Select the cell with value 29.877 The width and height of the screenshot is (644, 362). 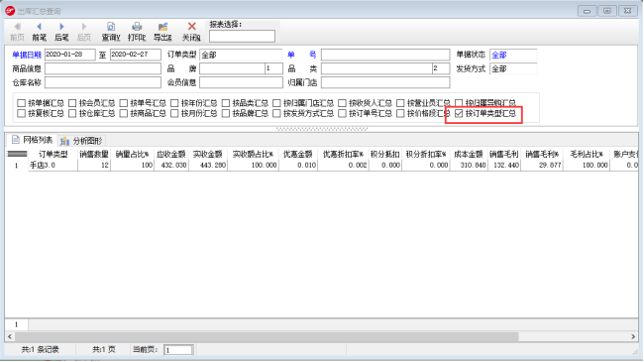pos(542,165)
